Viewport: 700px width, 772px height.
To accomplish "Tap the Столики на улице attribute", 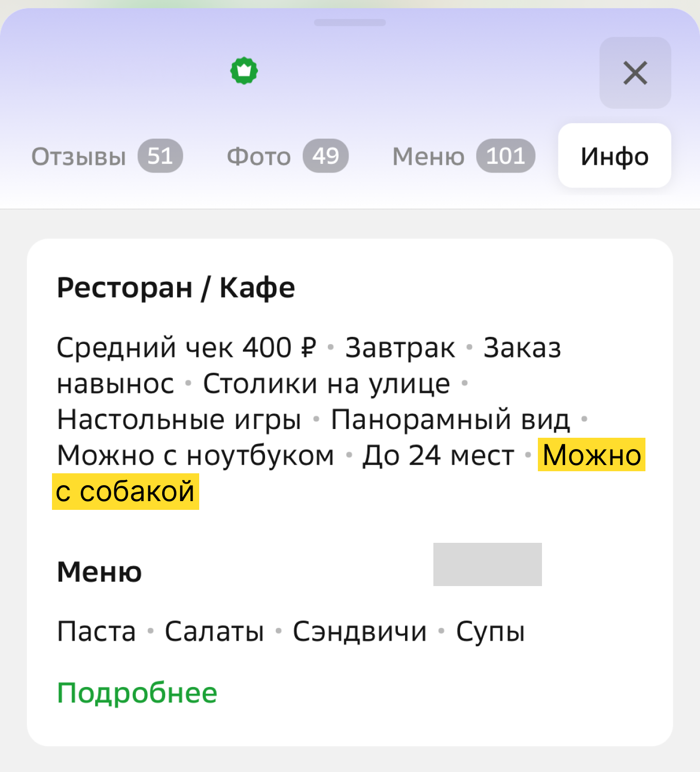I will tap(327, 383).
